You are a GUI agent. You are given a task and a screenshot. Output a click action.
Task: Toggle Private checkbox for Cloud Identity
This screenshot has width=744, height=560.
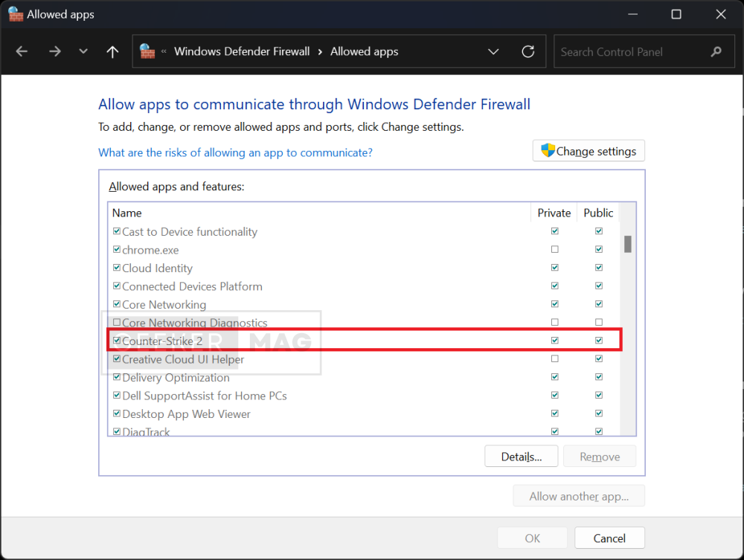(555, 268)
